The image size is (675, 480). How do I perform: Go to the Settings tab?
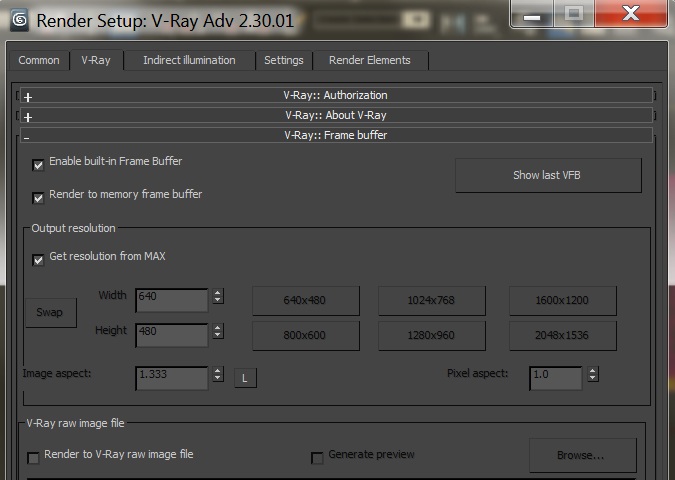click(x=284, y=60)
